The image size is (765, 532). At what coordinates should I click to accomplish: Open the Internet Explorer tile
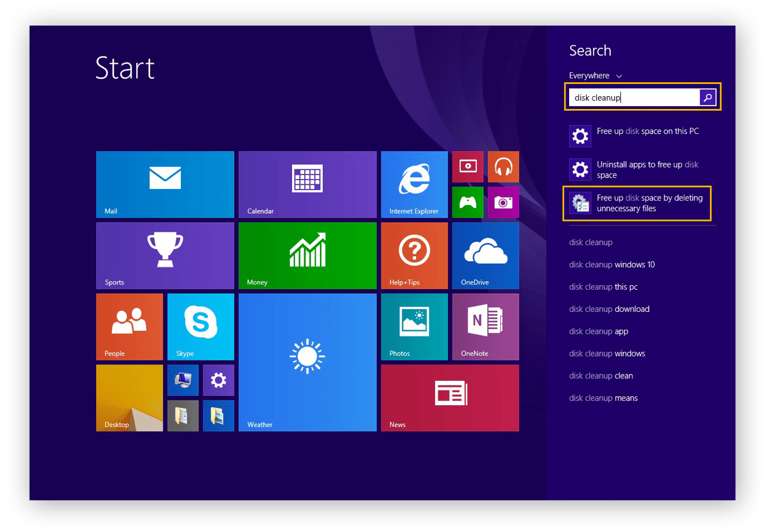pos(414,184)
